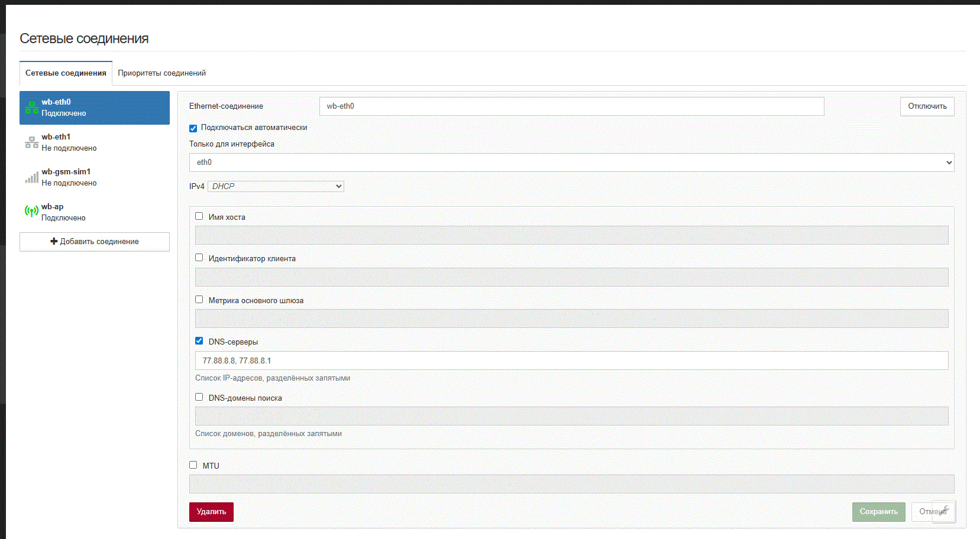Click the Ethernet-соединение name field
The image size is (980, 539).
tap(571, 106)
